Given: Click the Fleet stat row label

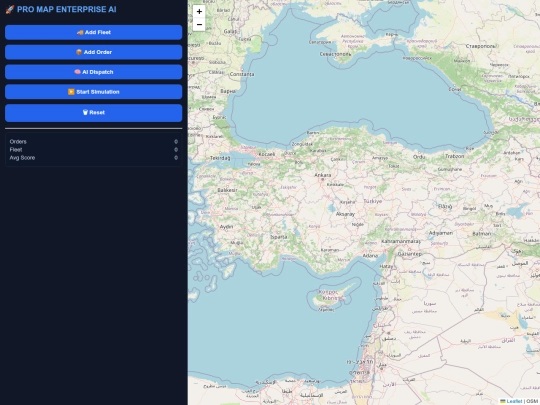Looking at the screenshot, I should point(16,150).
